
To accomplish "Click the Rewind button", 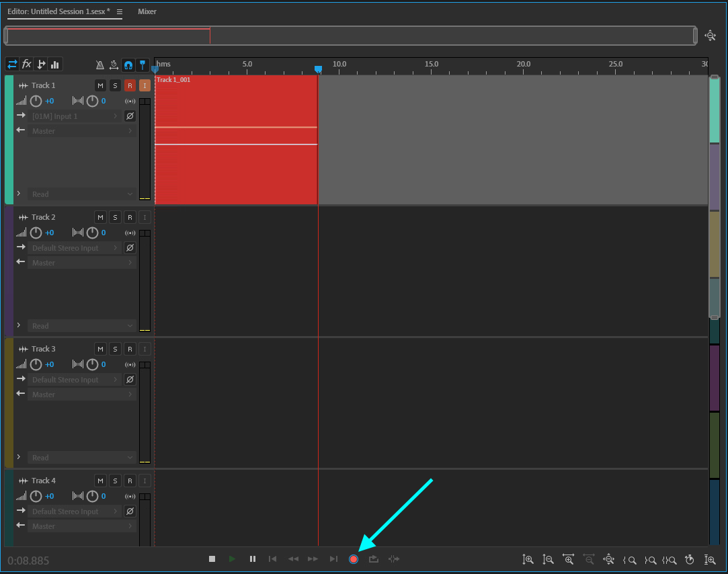I will [x=293, y=559].
